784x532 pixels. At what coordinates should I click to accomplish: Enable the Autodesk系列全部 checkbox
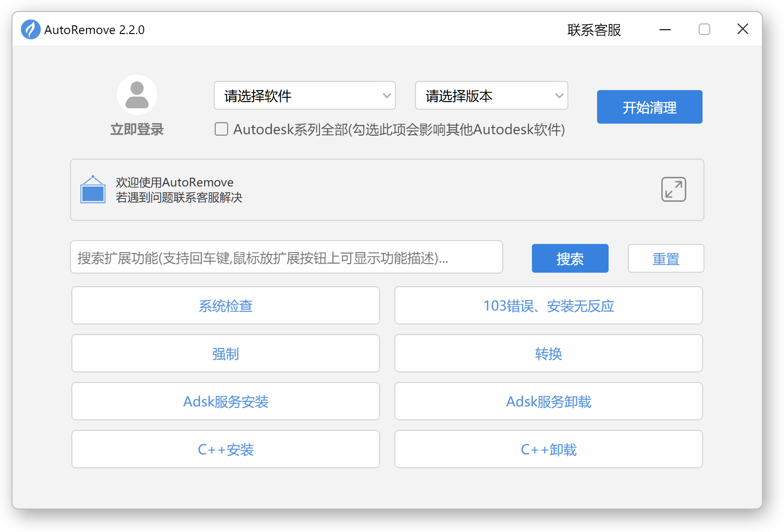(221, 129)
